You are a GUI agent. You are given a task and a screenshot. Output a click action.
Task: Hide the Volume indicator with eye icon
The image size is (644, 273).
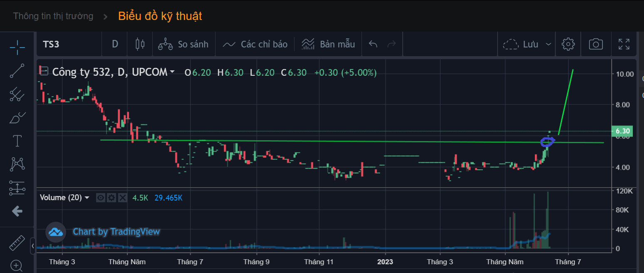point(100,198)
